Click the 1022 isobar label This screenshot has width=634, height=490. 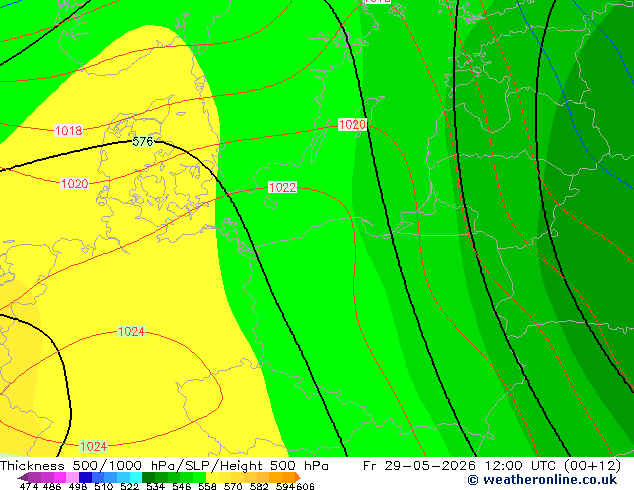tap(282, 187)
